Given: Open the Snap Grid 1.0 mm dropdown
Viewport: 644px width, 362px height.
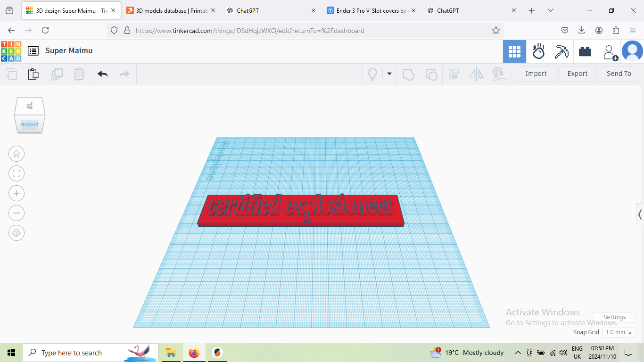Looking at the screenshot, I should (619, 332).
